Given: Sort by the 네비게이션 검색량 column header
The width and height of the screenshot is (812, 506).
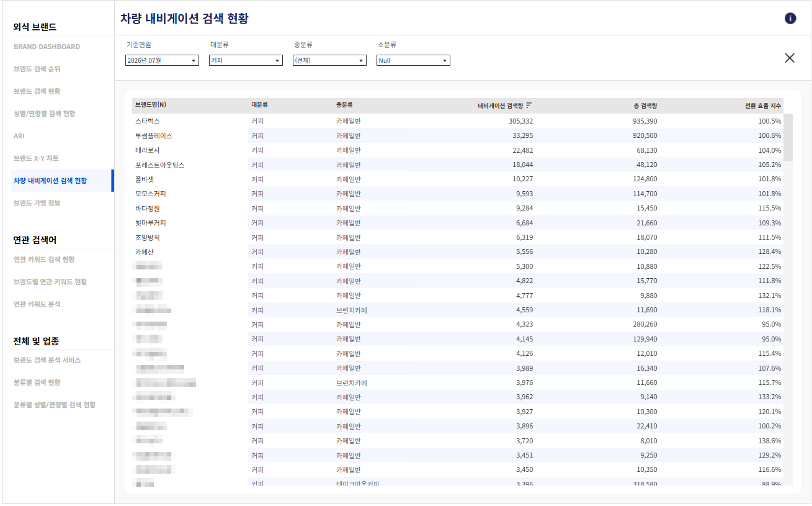Looking at the screenshot, I should pos(500,105).
